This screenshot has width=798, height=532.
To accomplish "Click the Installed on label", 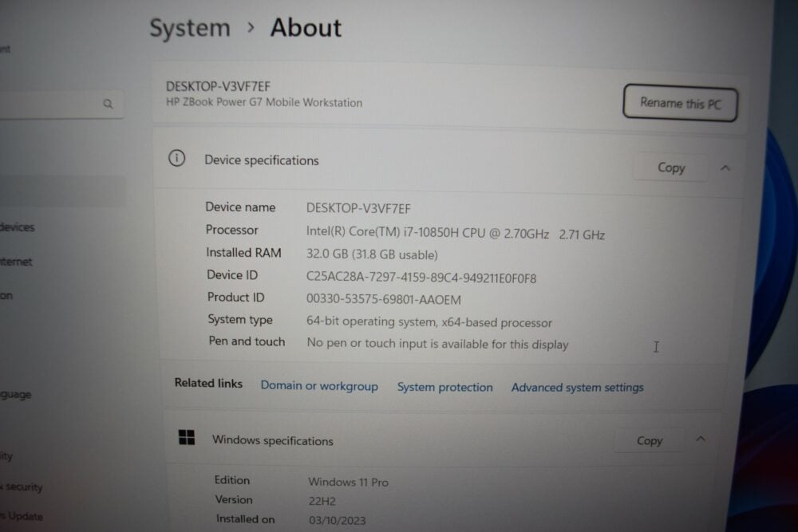I will (x=245, y=518).
